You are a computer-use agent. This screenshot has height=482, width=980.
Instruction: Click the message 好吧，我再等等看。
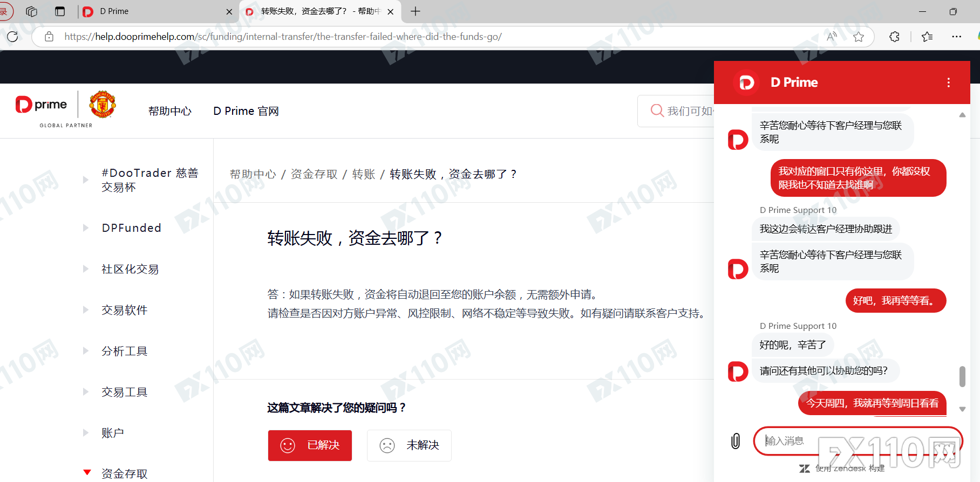coord(896,301)
